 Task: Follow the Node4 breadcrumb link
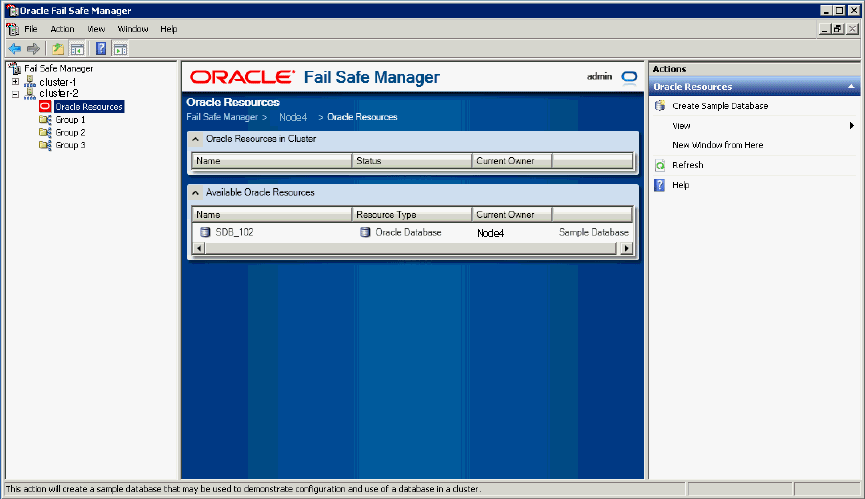click(x=293, y=117)
